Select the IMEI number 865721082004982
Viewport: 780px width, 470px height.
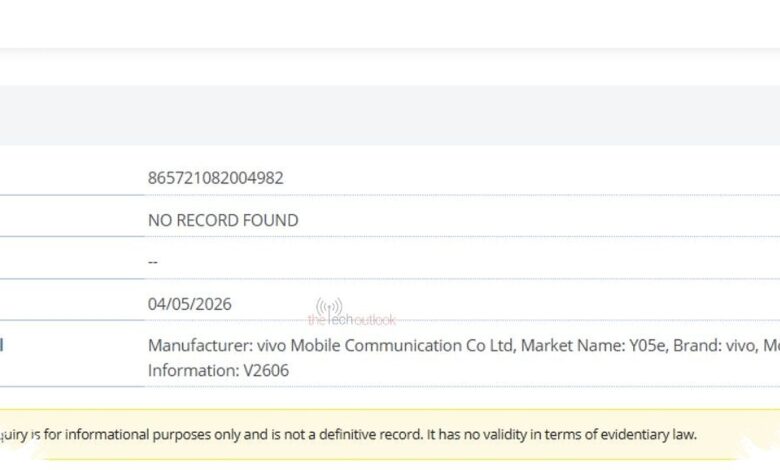[215, 178]
